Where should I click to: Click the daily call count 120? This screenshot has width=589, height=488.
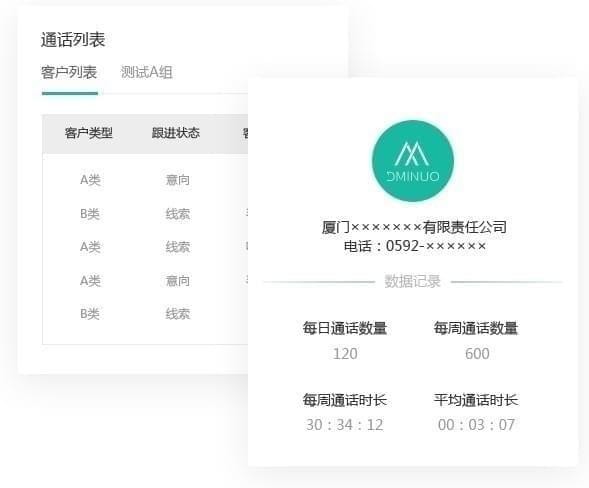click(345, 354)
